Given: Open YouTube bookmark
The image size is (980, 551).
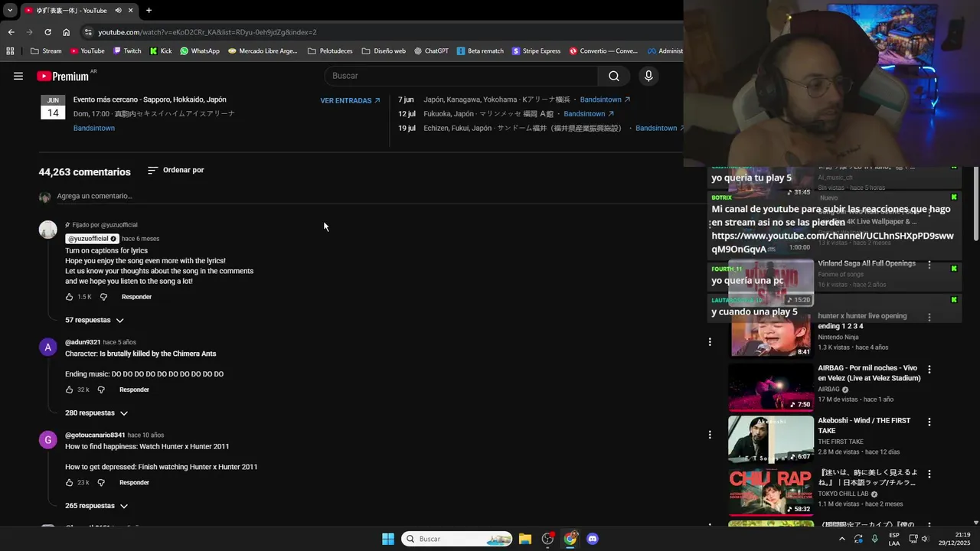Looking at the screenshot, I should [x=87, y=51].
